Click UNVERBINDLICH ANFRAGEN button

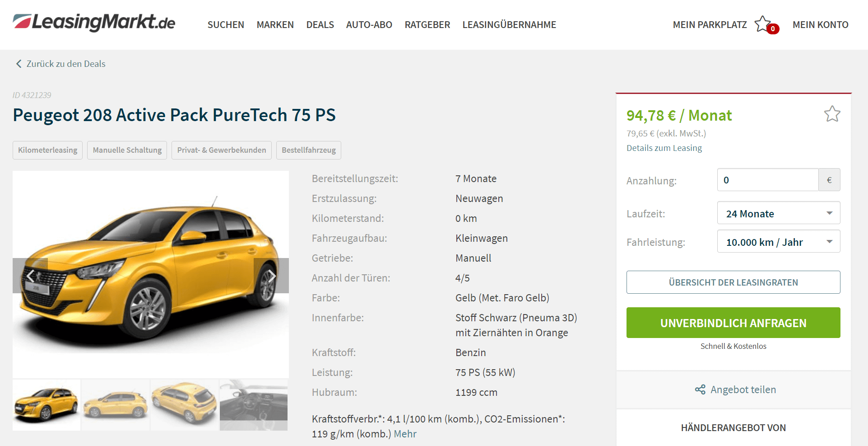[x=733, y=323]
